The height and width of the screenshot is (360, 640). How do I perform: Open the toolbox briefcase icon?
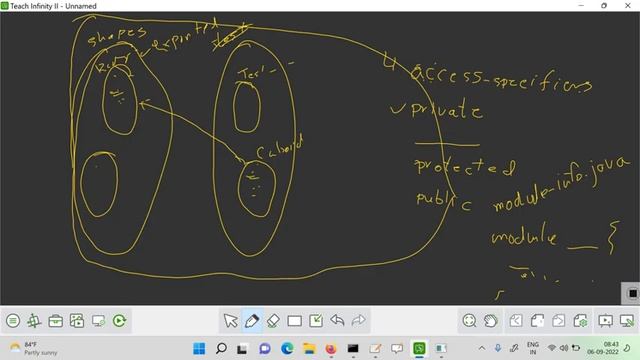[56, 321]
